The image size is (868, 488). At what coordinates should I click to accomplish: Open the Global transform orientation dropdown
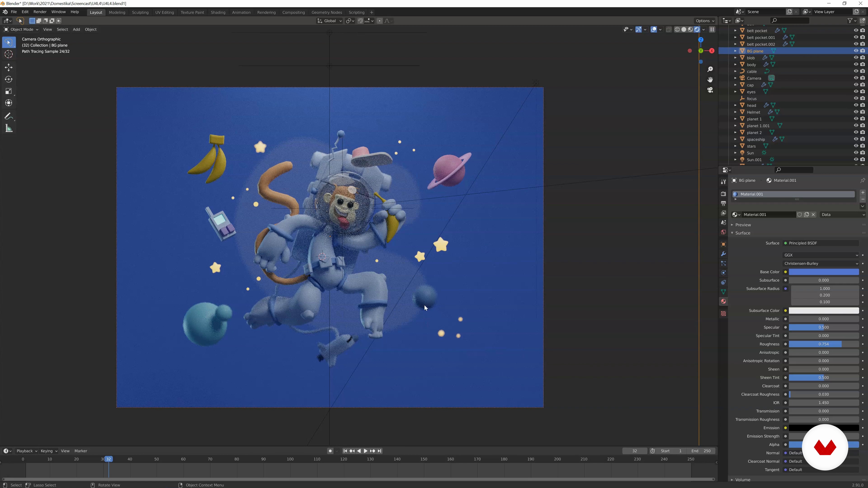(x=330, y=21)
